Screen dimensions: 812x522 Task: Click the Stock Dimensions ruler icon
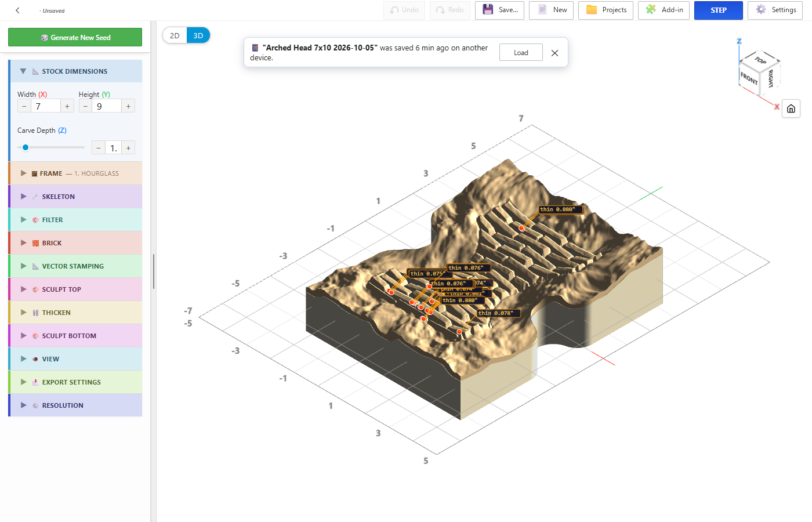point(35,71)
